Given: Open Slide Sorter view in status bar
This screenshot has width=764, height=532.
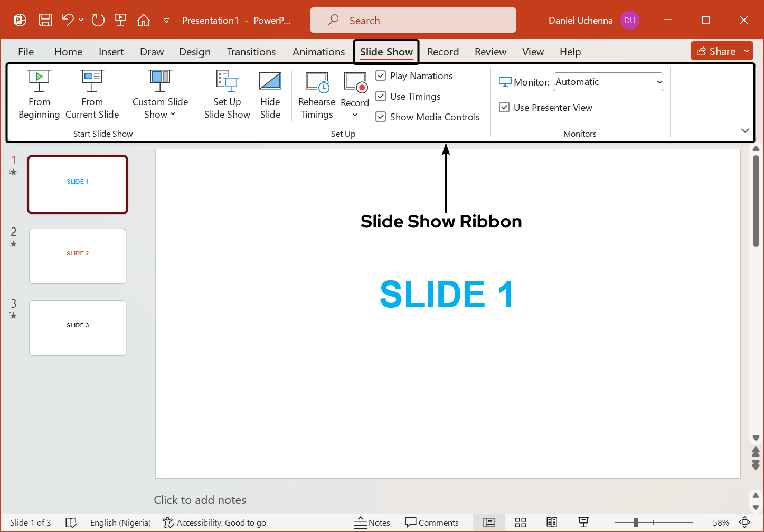Looking at the screenshot, I should pos(521,522).
